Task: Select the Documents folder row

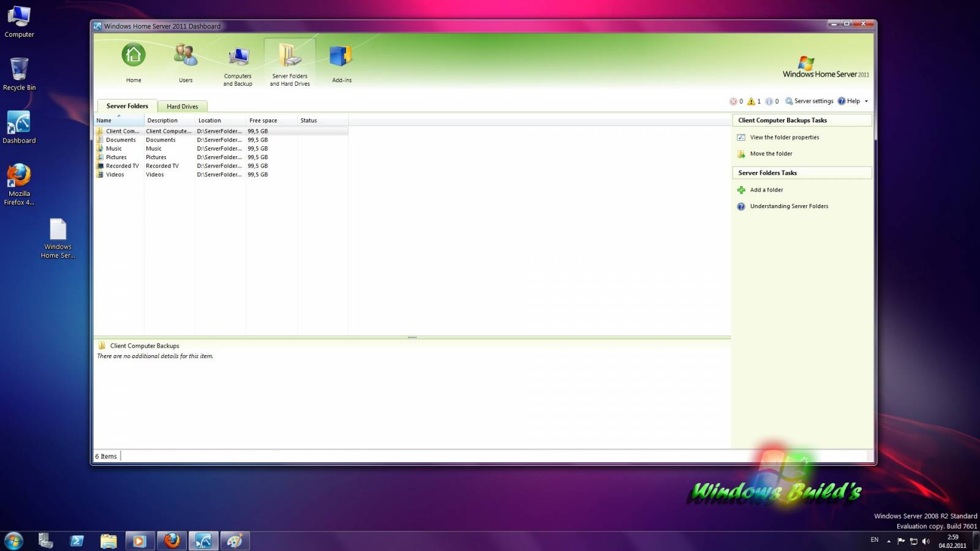Action: pyautogui.click(x=221, y=140)
